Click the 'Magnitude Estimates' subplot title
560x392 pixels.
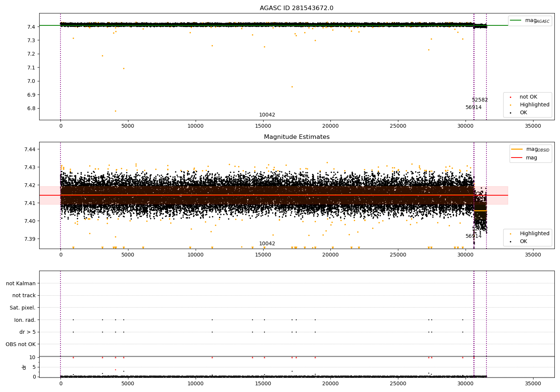coord(296,137)
